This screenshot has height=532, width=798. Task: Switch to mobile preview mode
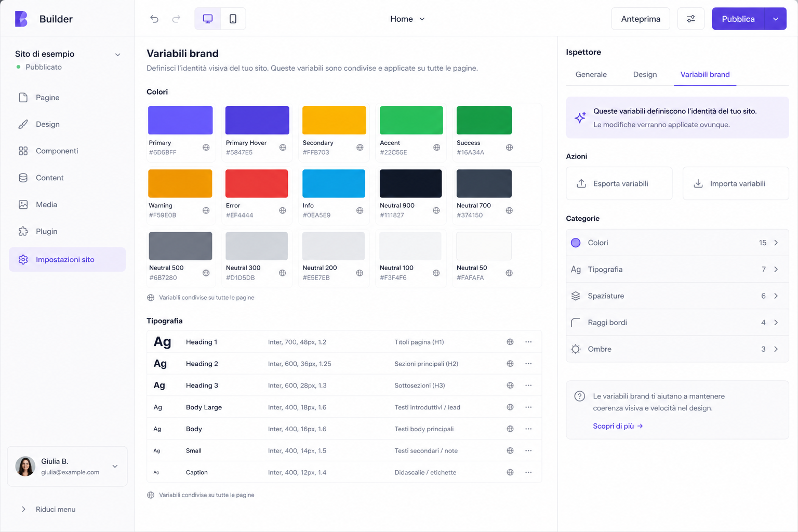[x=233, y=19]
